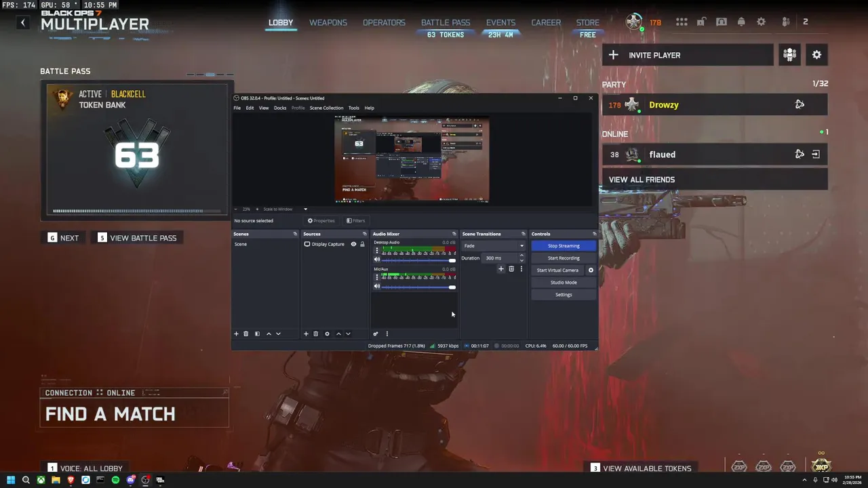Open the OBS File menu
Viewport: 868px width, 488px height.
[237, 108]
